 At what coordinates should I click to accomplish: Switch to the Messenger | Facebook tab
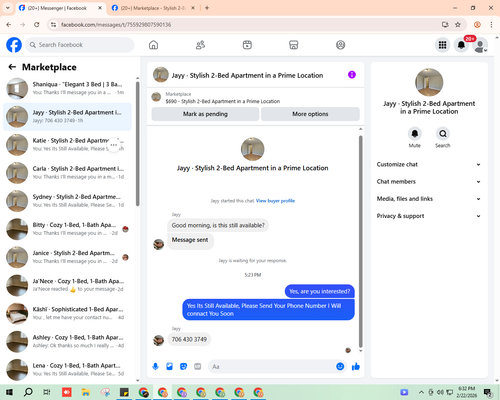57,8
